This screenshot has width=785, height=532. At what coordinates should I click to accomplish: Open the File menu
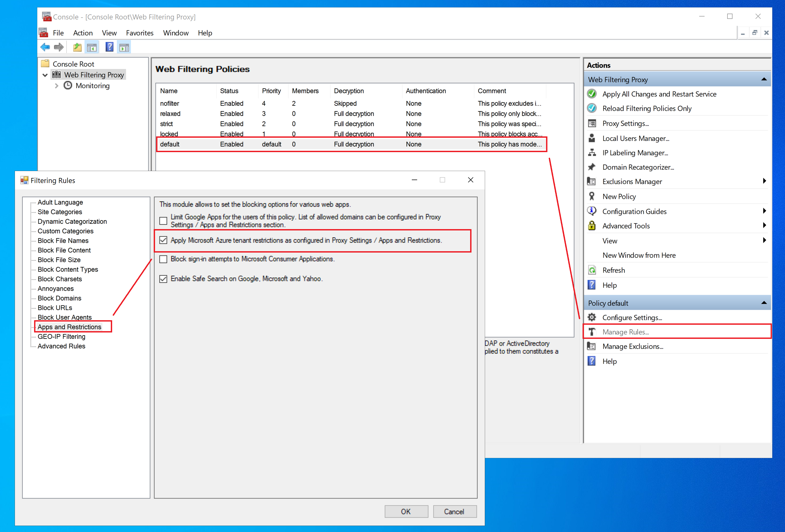pyautogui.click(x=58, y=33)
